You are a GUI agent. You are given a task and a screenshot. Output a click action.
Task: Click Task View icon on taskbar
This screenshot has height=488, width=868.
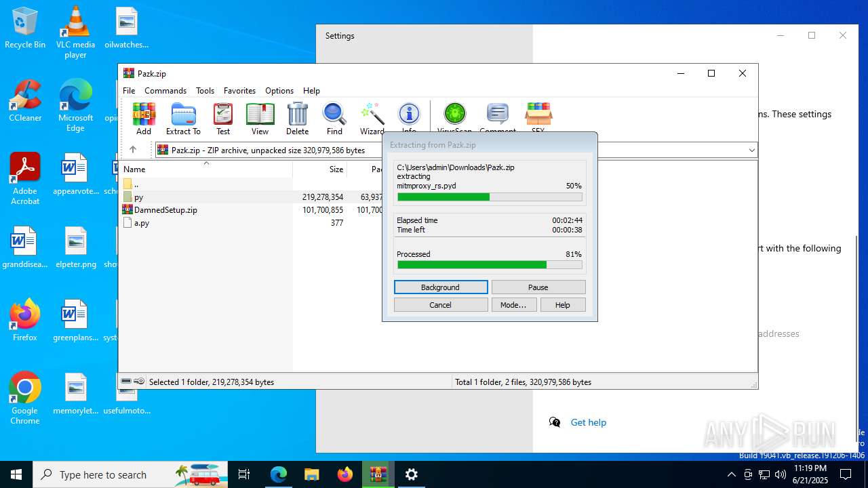pyautogui.click(x=244, y=474)
